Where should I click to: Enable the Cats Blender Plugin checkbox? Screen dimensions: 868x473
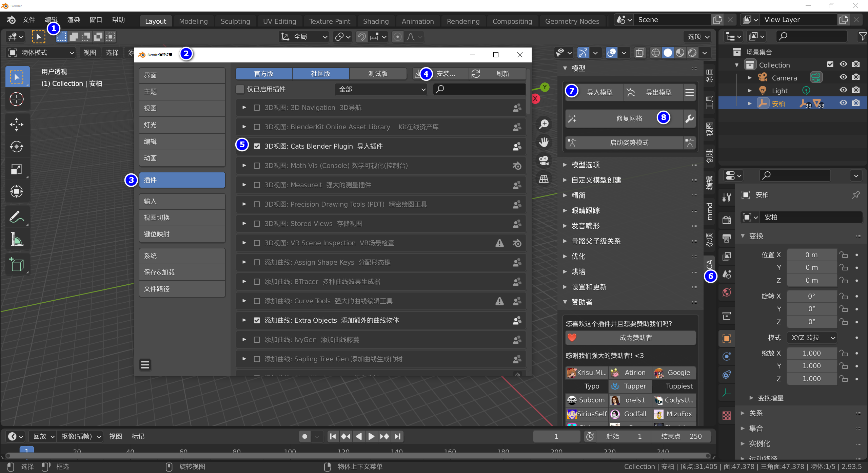click(257, 146)
